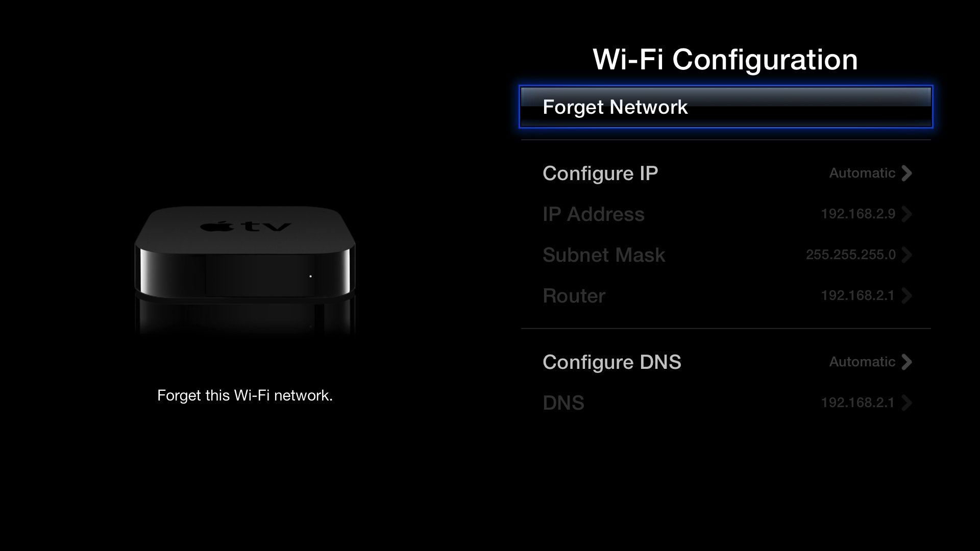The width and height of the screenshot is (980, 551).
Task: Click the Wi-Fi Configuration title
Action: pyautogui.click(x=725, y=60)
